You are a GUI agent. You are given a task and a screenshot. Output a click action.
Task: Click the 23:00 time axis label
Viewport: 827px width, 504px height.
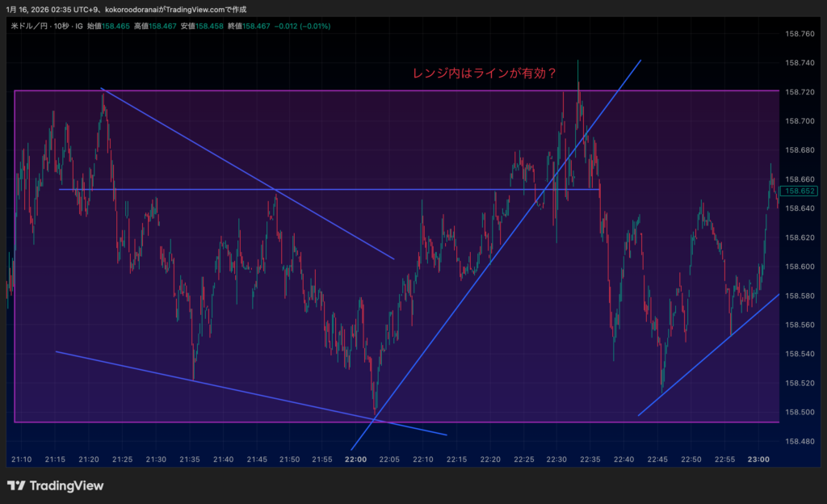758,460
